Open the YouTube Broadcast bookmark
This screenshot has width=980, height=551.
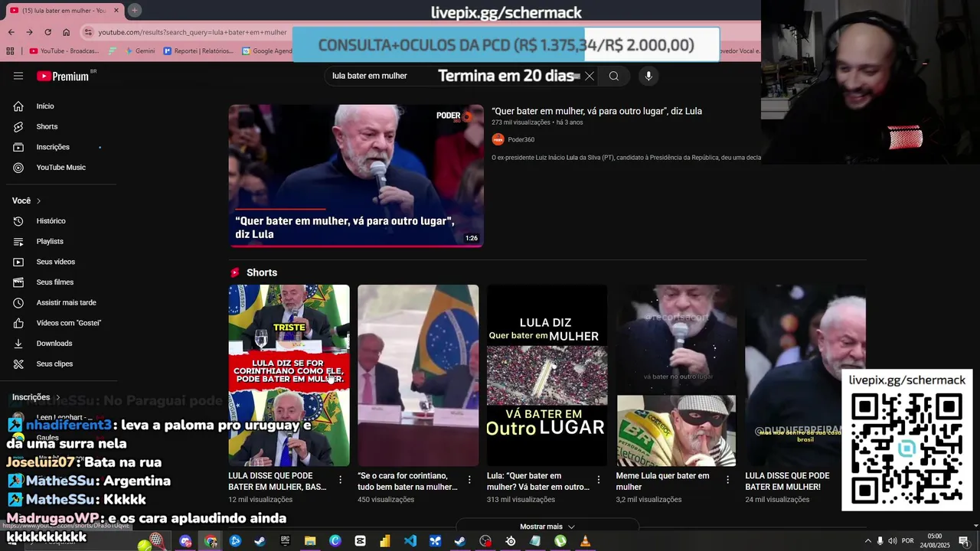tap(64, 51)
